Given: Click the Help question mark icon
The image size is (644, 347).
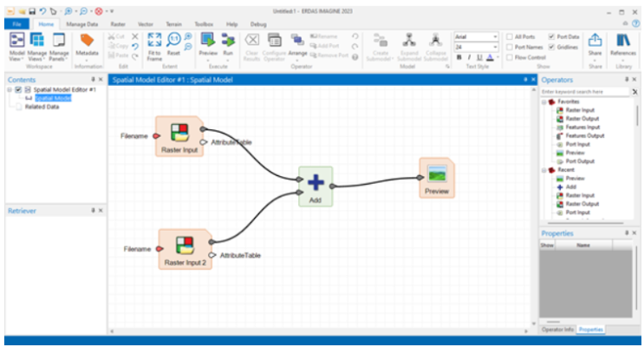Looking at the screenshot, I should point(636,23).
